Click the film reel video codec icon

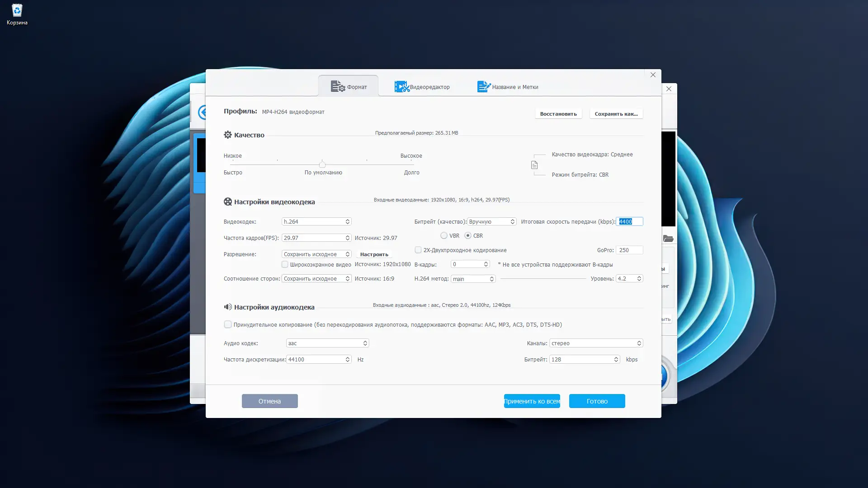(227, 202)
